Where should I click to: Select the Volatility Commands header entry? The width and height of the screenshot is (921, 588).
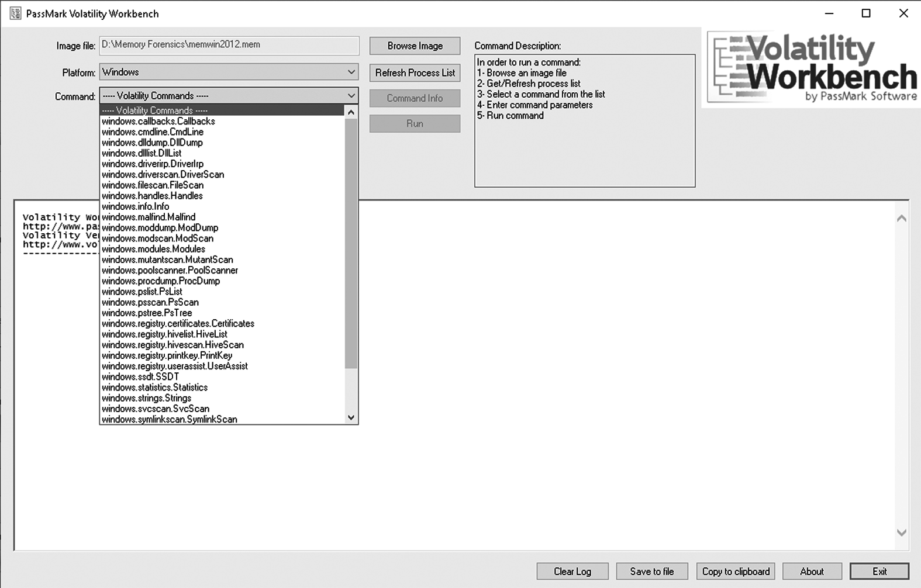click(222, 110)
